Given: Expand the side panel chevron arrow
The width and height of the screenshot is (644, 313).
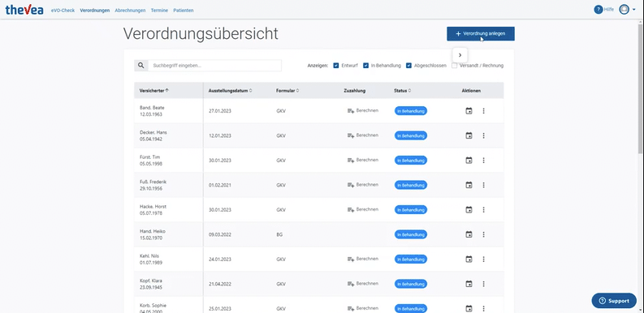Looking at the screenshot, I should [x=460, y=55].
